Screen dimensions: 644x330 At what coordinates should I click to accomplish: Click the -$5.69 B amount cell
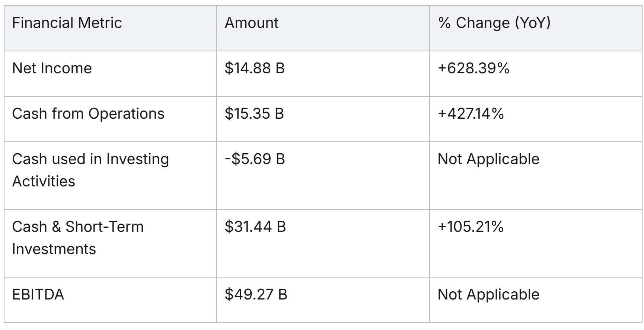click(x=255, y=159)
